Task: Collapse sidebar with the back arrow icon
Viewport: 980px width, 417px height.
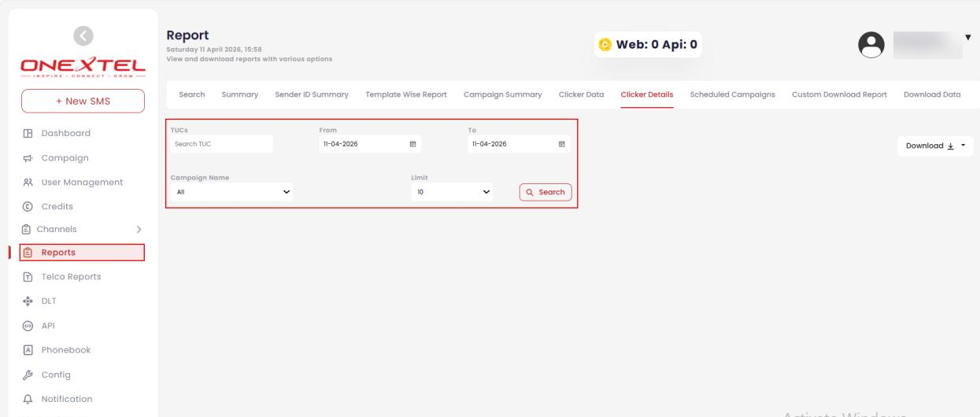Action: click(83, 36)
